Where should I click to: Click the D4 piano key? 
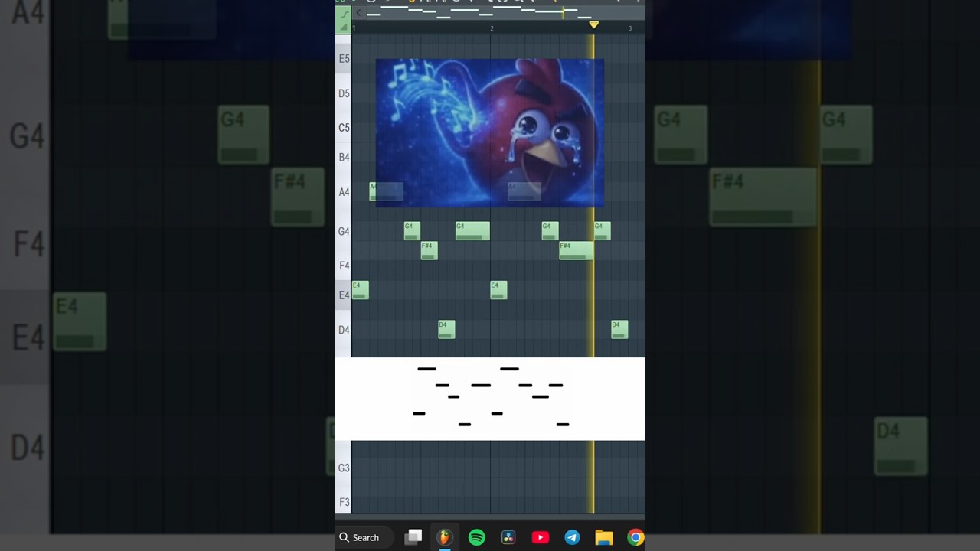(x=344, y=330)
